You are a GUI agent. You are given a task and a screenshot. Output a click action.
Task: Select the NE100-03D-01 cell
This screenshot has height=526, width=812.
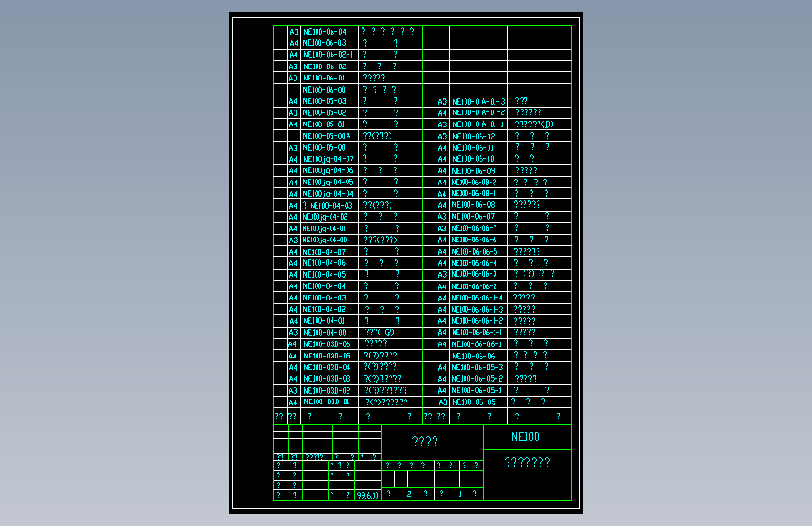(330, 402)
